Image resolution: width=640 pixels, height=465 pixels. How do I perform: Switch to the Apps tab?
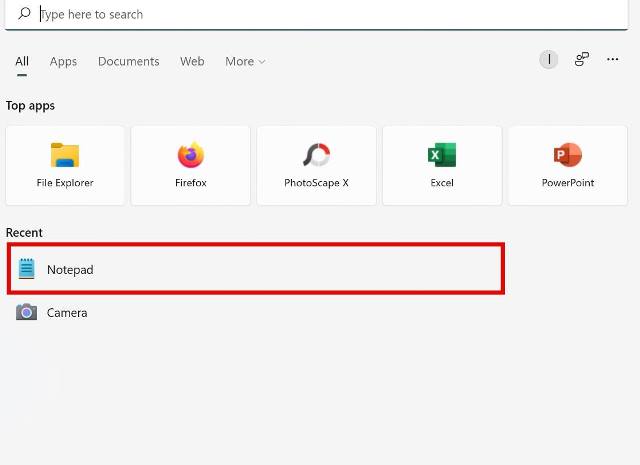pos(63,61)
